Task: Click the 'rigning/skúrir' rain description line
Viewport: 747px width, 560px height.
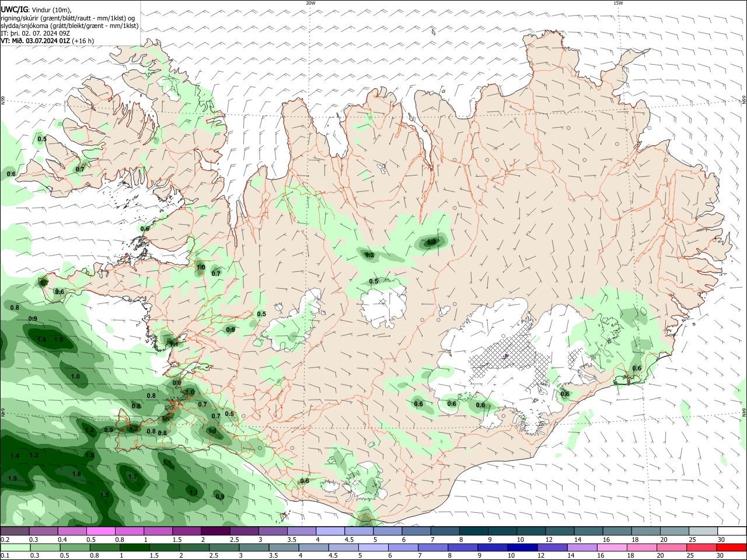Action: pos(68,18)
